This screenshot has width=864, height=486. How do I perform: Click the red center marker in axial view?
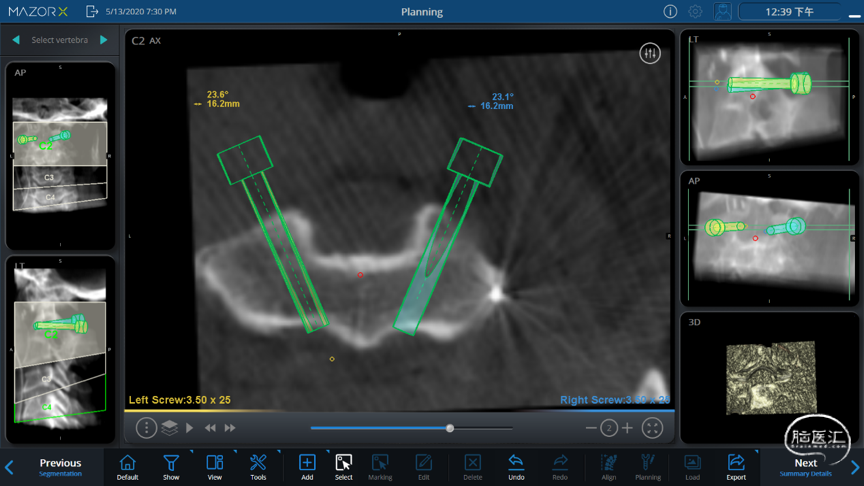pos(360,274)
